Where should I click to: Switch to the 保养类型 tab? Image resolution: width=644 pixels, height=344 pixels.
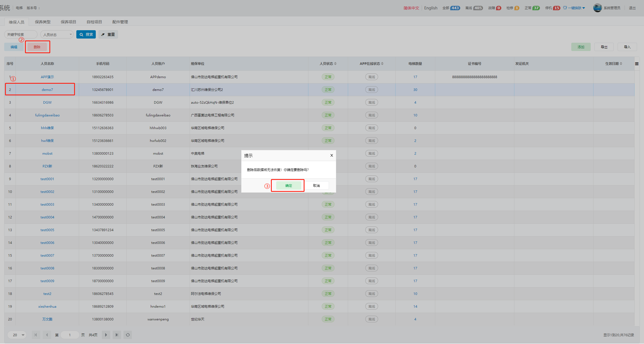(43, 22)
